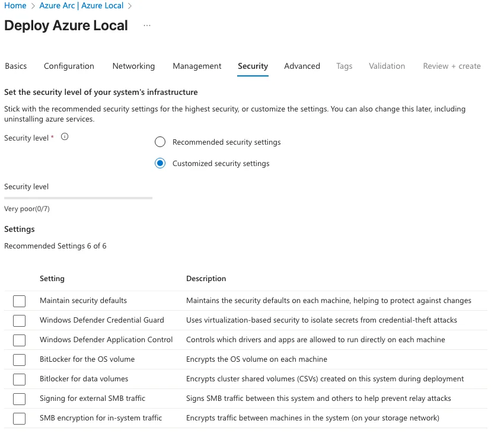Image resolution: width=504 pixels, height=443 pixels.
Task: Enable BitLocker for the OS volume
Action: click(x=20, y=360)
